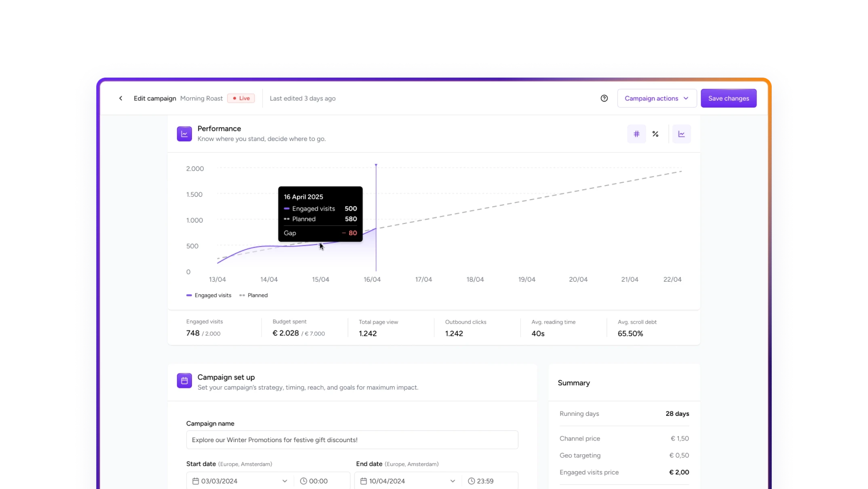This screenshot has height=489, width=868.
Task: Open the Campaign actions dropdown
Action: (x=657, y=98)
